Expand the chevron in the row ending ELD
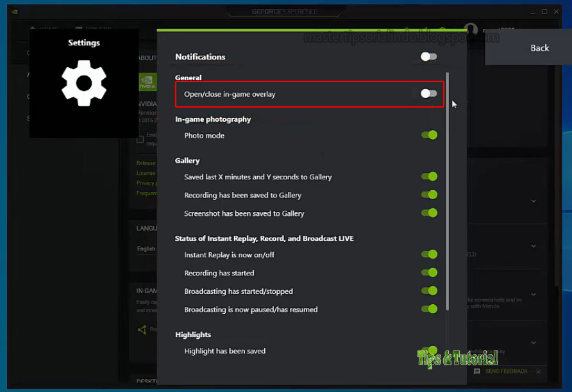Screen dimensions: 572x392 pos(534,246)
